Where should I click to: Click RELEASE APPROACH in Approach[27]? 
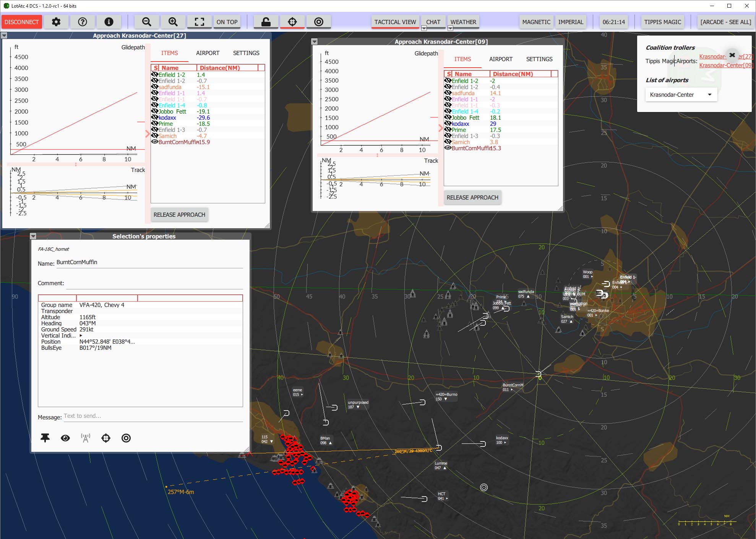tap(179, 215)
